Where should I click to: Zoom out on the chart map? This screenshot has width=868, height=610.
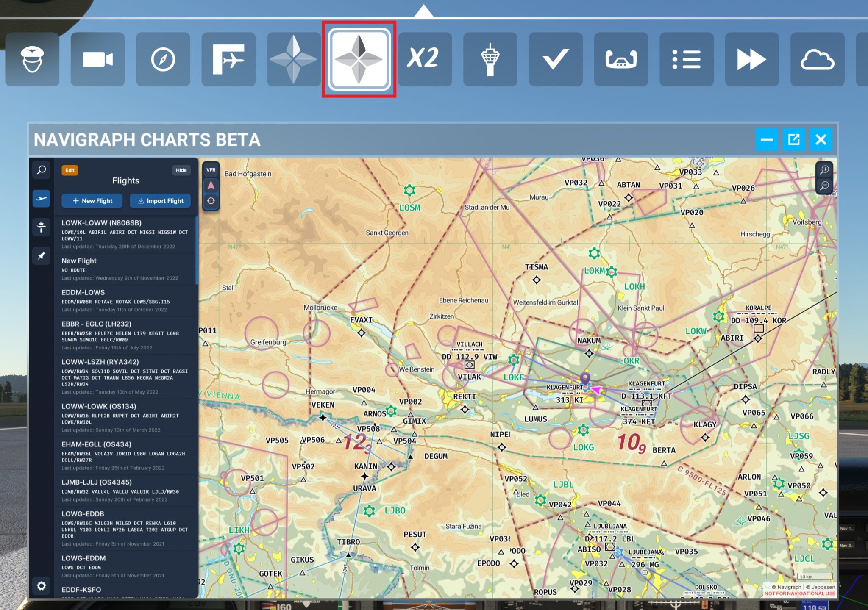click(824, 186)
